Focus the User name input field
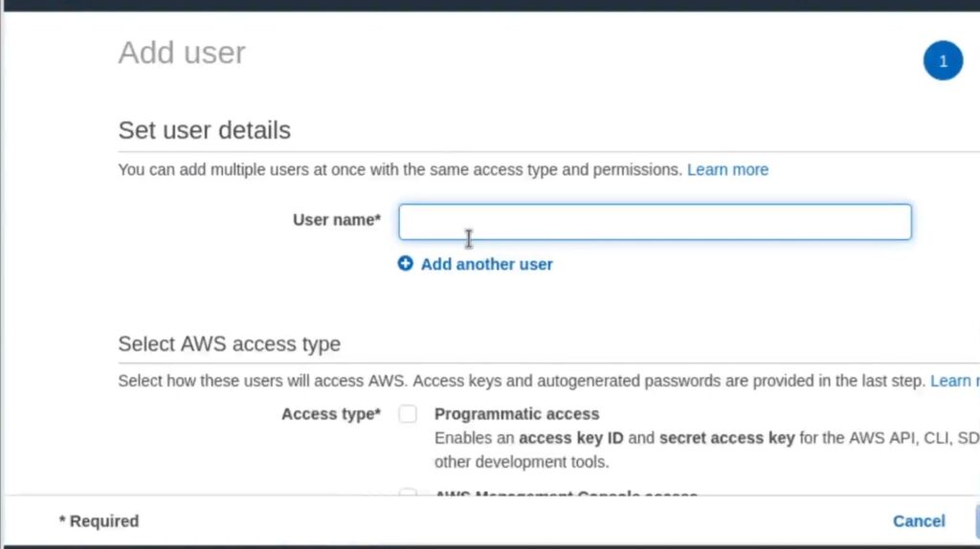The height and width of the screenshot is (549, 980). 655,222
